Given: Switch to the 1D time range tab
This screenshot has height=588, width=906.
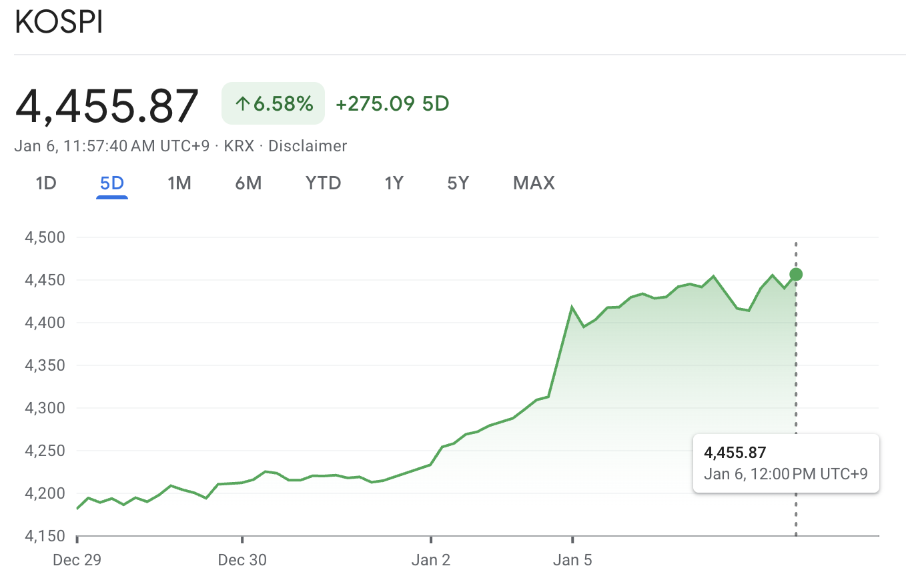Looking at the screenshot, I should [x=45, y=183].
